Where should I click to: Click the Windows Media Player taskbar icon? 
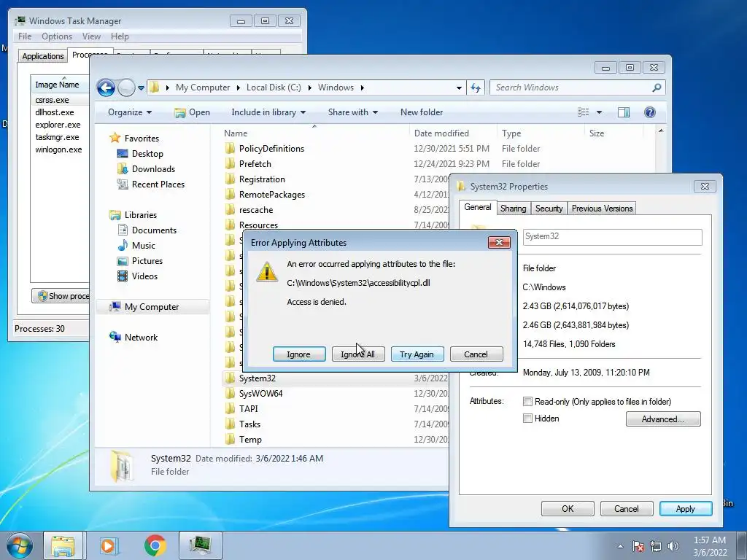109,545
